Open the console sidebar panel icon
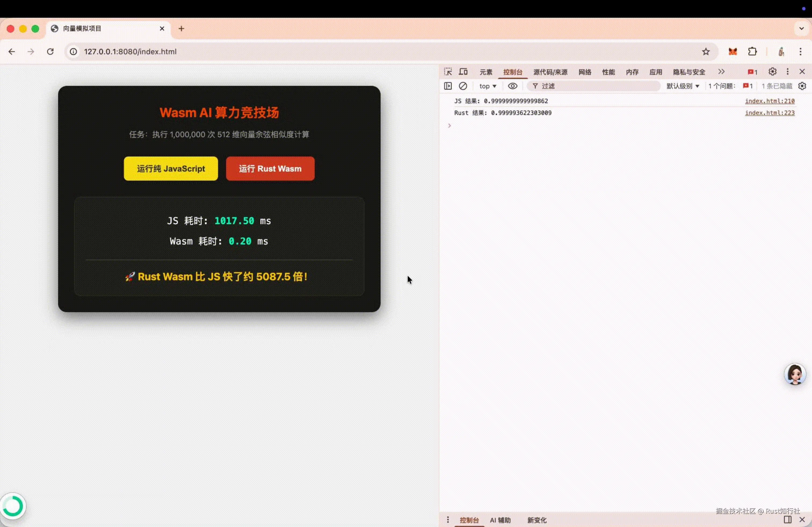 click(x=448, y=86)
